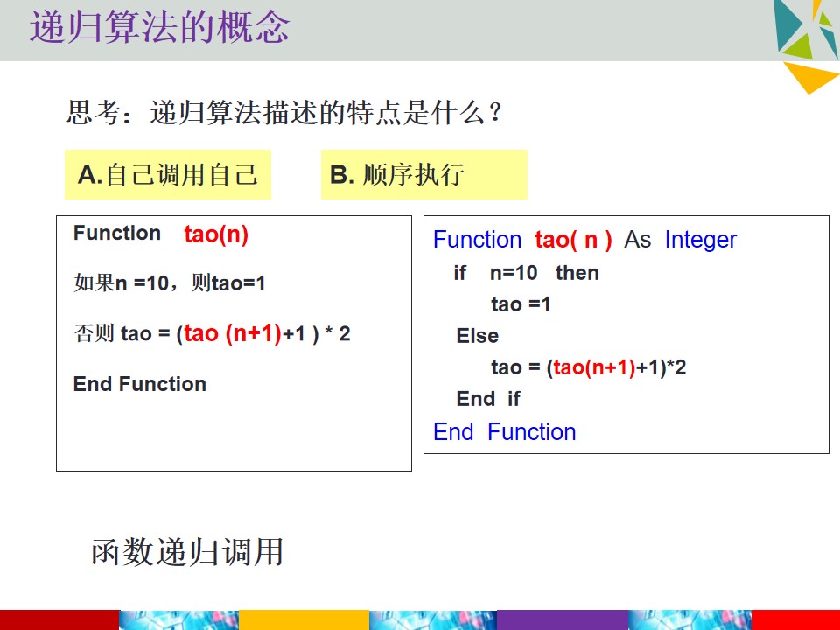Click black End Function in left box
840x630 pixels.
pos(140,384)
